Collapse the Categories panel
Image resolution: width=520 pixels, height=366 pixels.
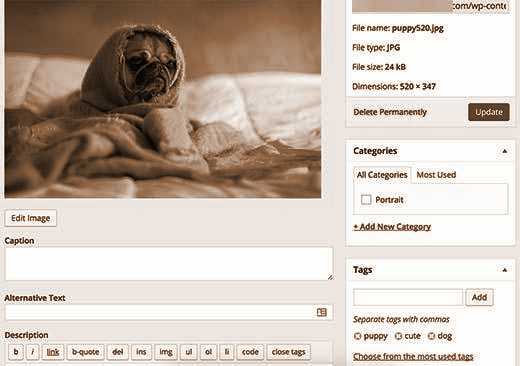505,151
